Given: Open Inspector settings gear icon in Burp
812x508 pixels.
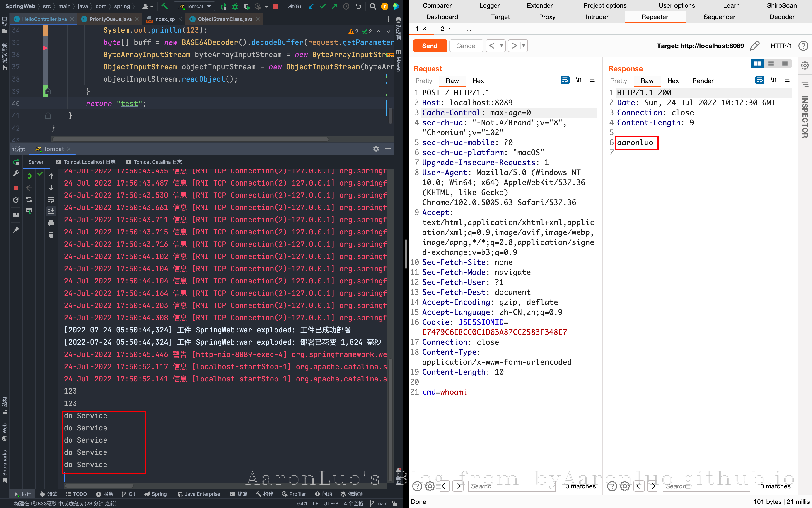Looking at the screenshot, I should 805,66.
